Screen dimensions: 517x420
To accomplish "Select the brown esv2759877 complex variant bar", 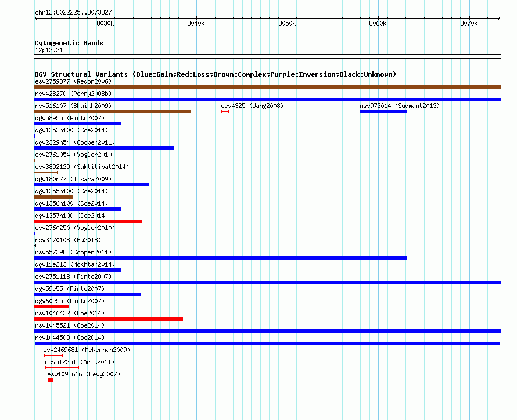I will coord(267,87).
